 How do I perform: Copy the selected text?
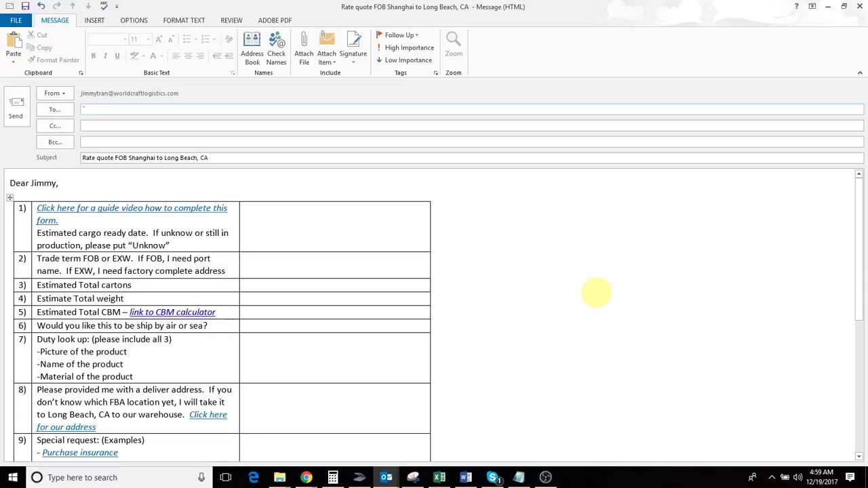point(39,47)
